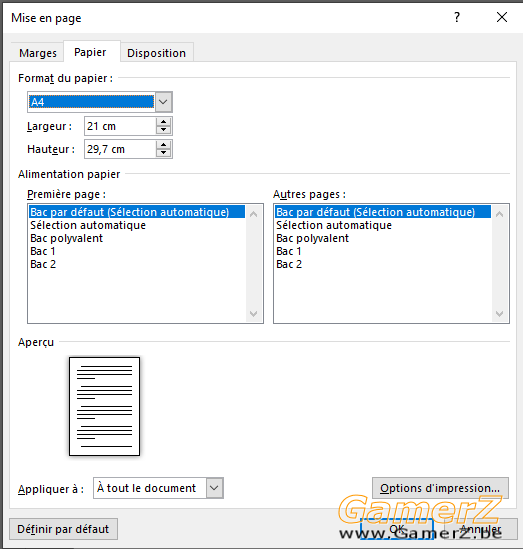Increase Hauteur with the up spinner arrow

[163, 145]
